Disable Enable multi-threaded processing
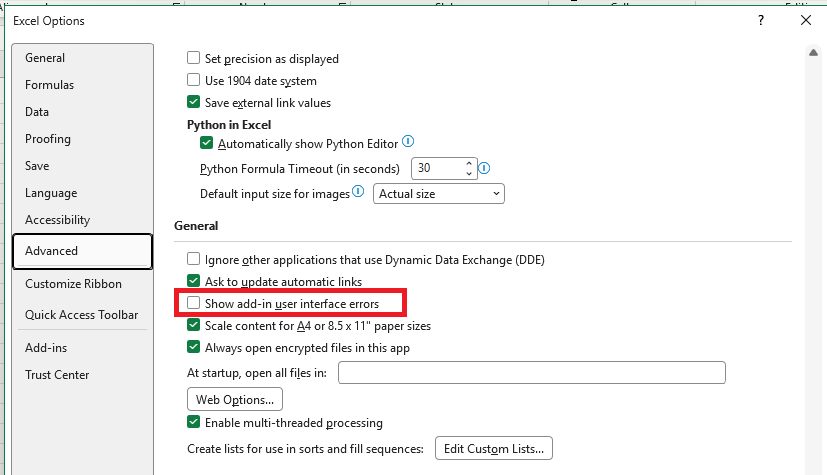This screenshot has width=827, height=475. point(194,422)
